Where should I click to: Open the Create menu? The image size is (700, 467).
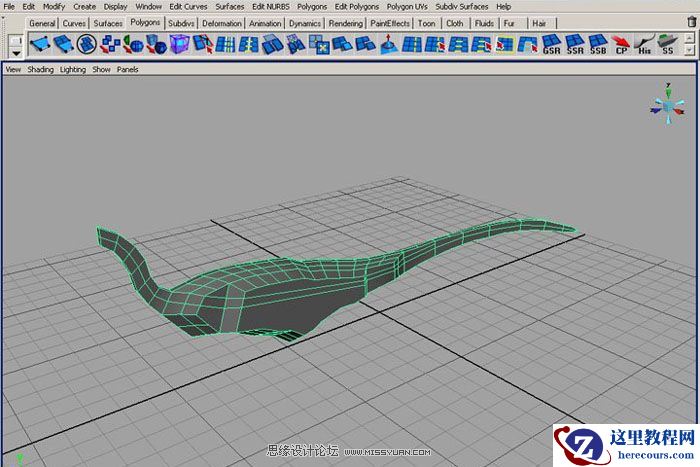point(84,7)
